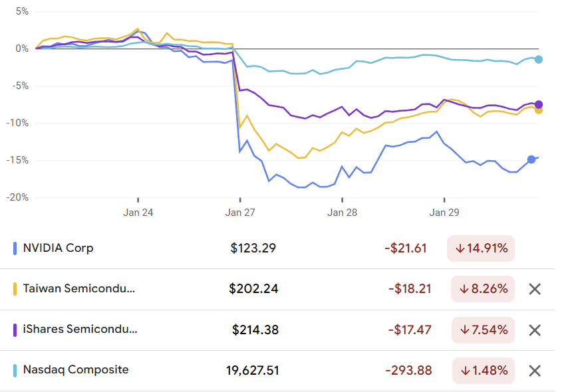Click NVIDIA's 14.91% down change badge
The width and height of the screenshot is (570, 392).
coord(481,248)
